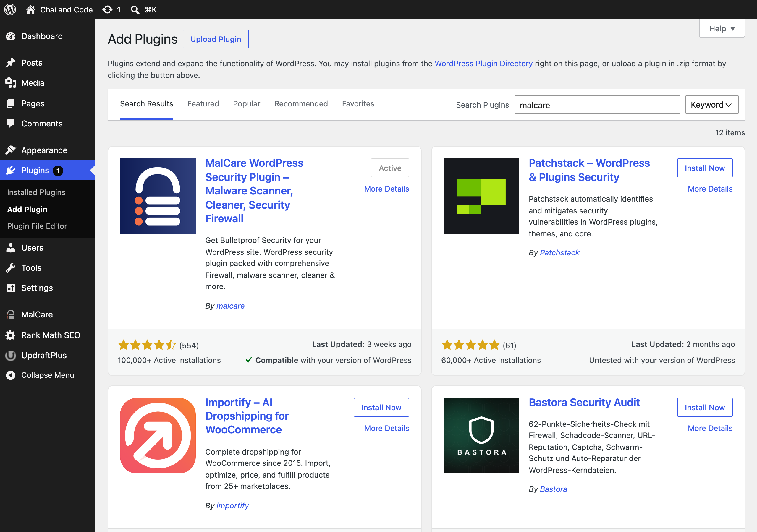View More Details for MalCare plugin
This screenshot has width=757, height=532.
coord(386,189)
